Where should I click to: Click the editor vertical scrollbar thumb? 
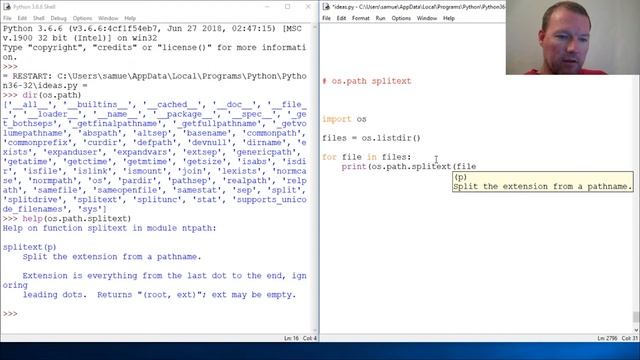636,317
